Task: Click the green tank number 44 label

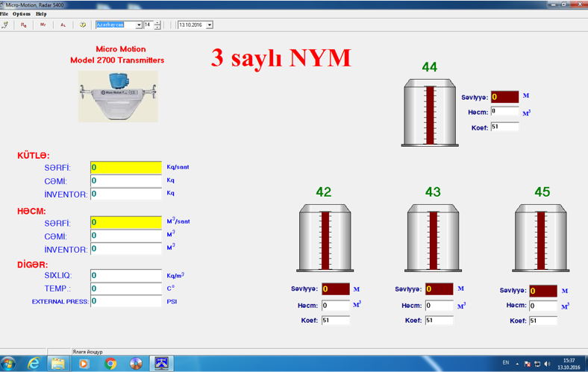Action: click(429, 67)
